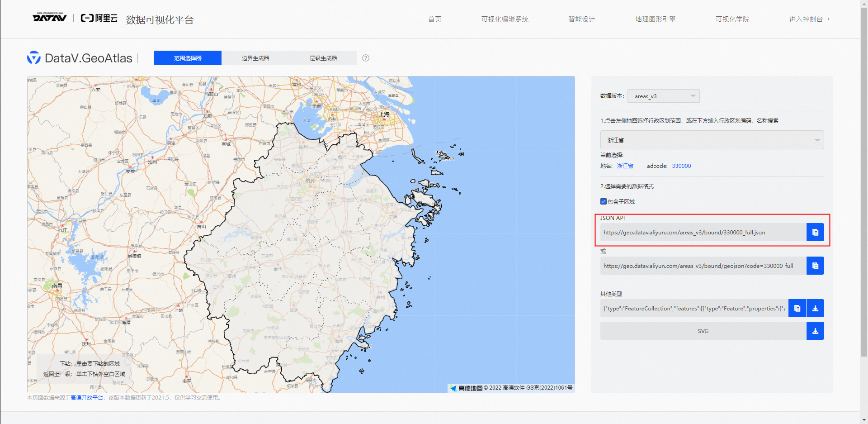868x424 pixels.
Task: Open the 高德开放平台 link
Action: click(87, 398)
